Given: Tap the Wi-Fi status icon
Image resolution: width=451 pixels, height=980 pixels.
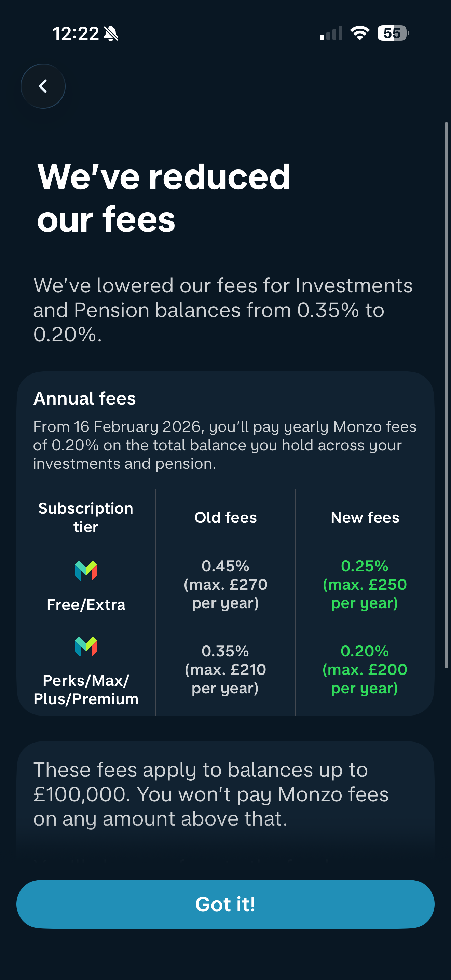Looking at the screenshot, I should coord(359,33).
